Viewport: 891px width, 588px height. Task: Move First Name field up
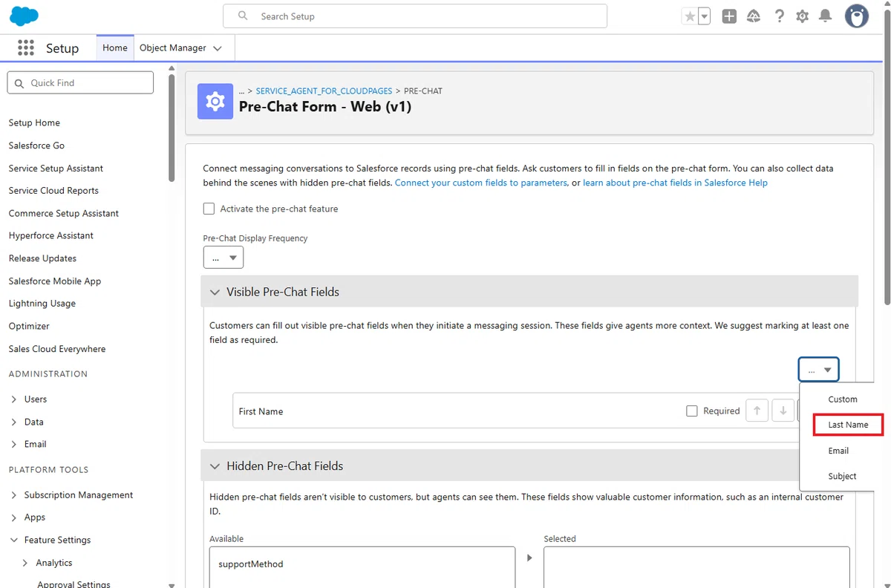(x=757, y=411)
